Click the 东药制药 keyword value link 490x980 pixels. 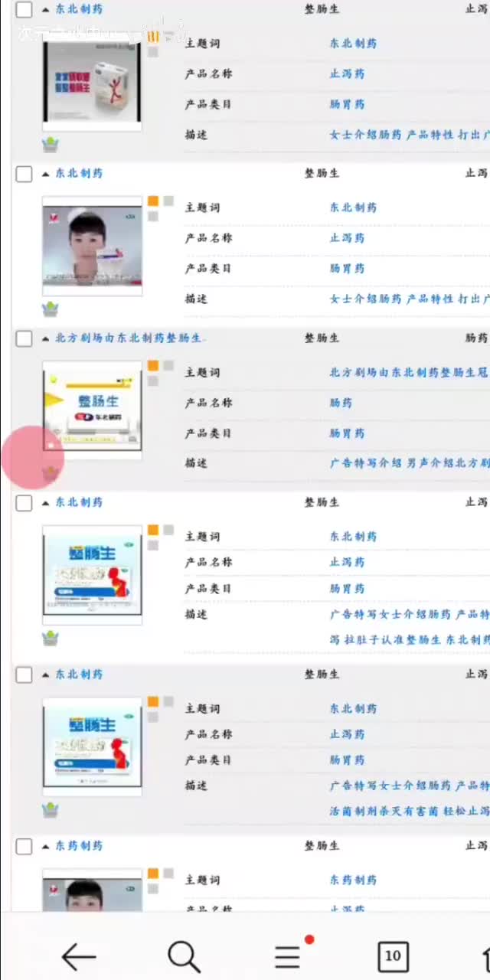click(353, 880)
